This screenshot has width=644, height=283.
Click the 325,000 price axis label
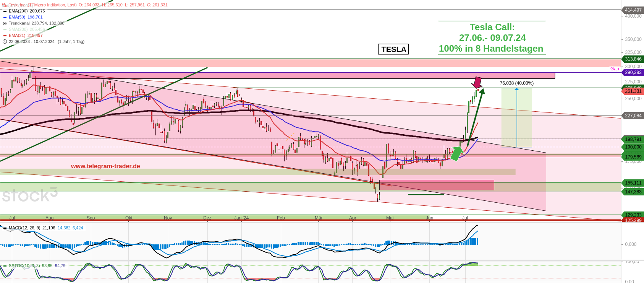633,52
